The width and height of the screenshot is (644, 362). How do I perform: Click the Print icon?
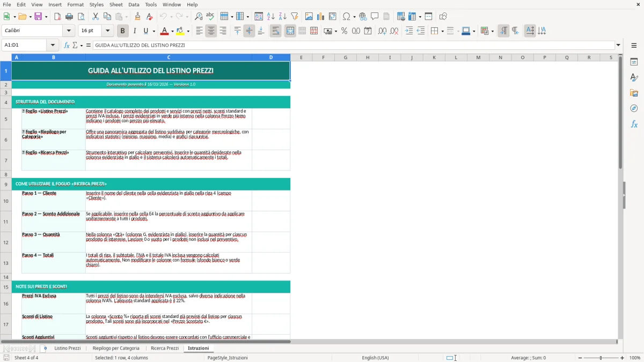click(x=69, y=17)
